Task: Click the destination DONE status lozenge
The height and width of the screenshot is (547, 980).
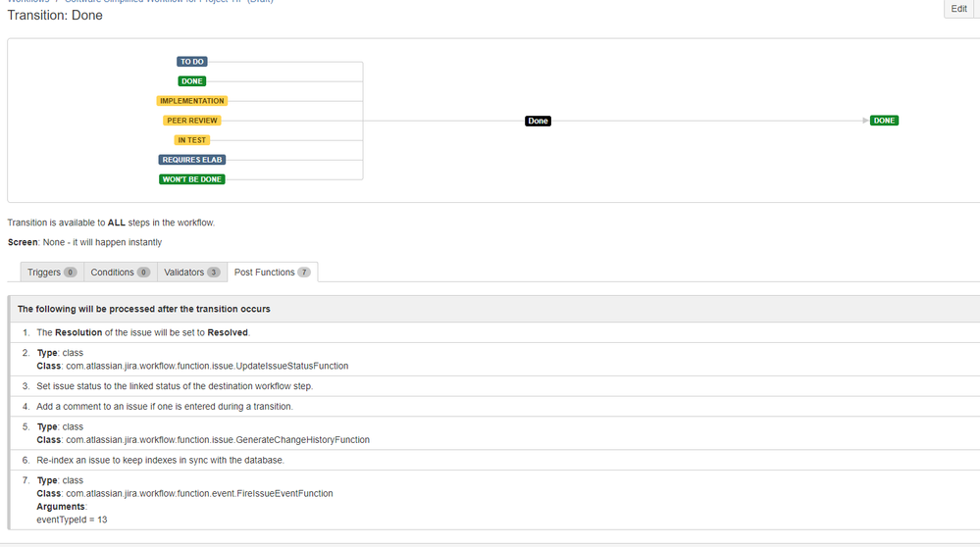Action: 884,121
